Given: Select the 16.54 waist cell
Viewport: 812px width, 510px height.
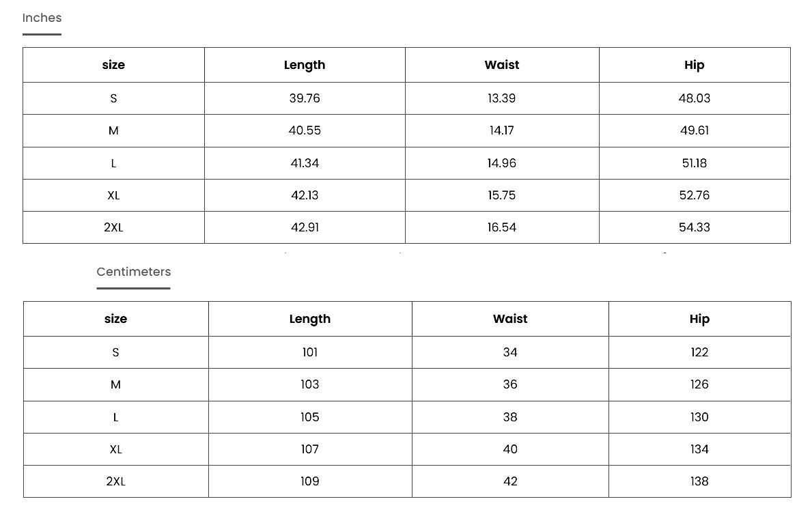Looking at the screenshot, I should coord(502,227).
